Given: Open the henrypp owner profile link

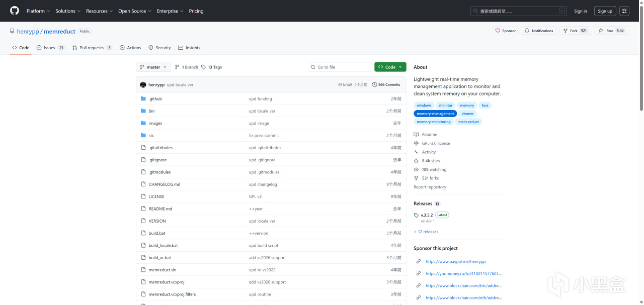Looking at the screenshot, I should [x=28, y=31].
